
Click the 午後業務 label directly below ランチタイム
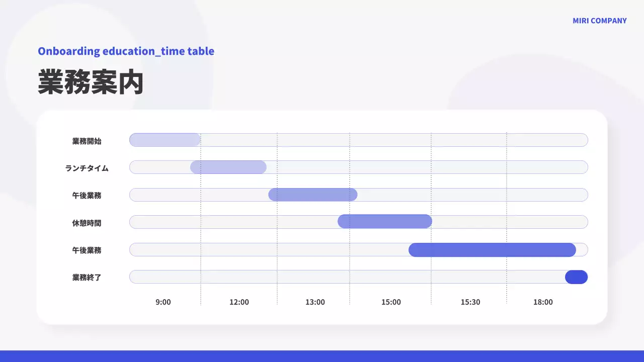tap(87, 195)
